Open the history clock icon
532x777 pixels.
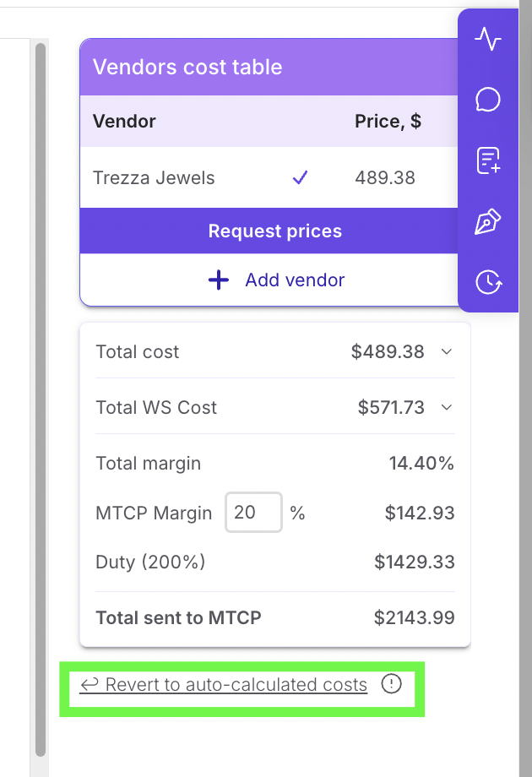tap(488, 282)
